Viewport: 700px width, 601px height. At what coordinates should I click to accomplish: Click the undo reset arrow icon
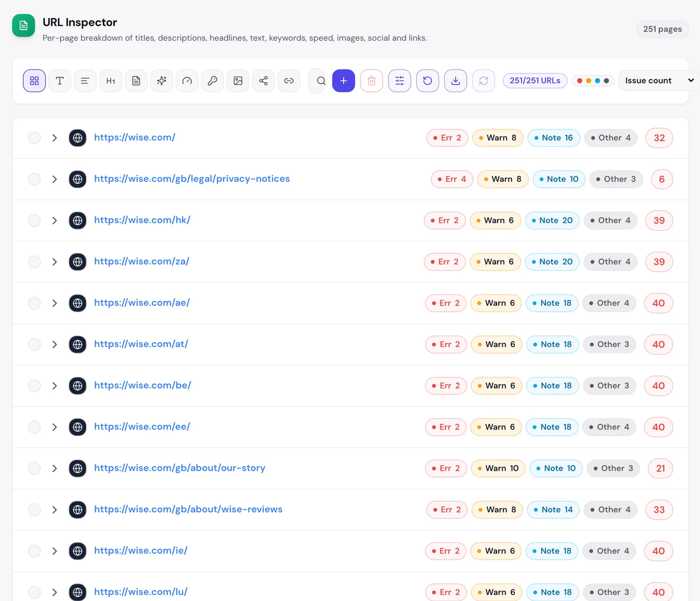pyautogui.click(x=428, y=81)
